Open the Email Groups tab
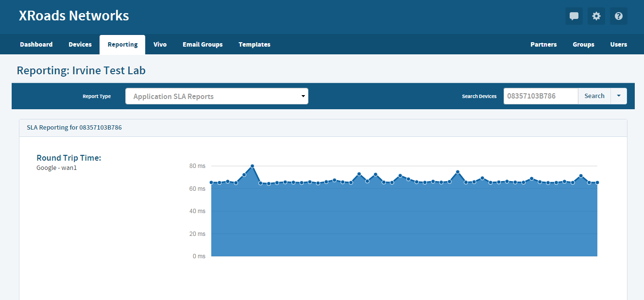 203,45
